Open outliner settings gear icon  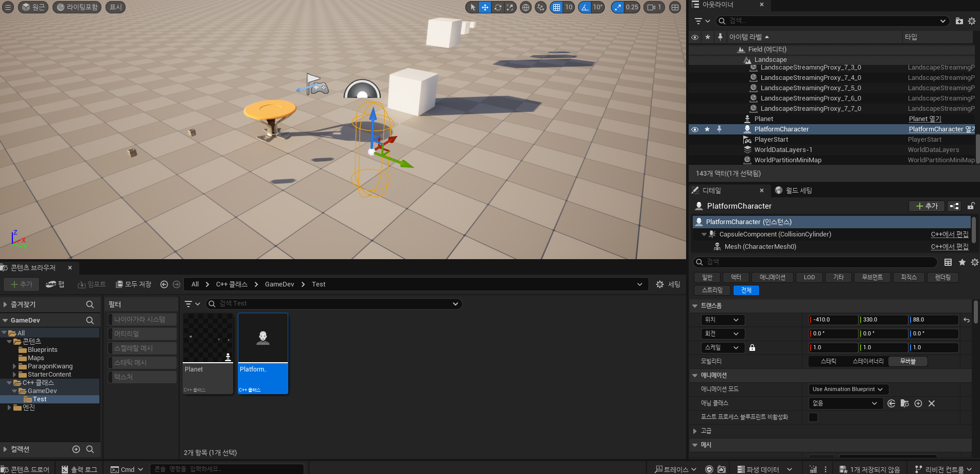[x=972, y=21]
